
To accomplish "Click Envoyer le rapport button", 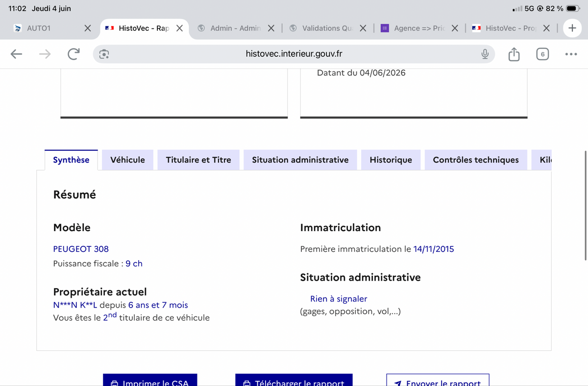I will [x=438, y=380].
